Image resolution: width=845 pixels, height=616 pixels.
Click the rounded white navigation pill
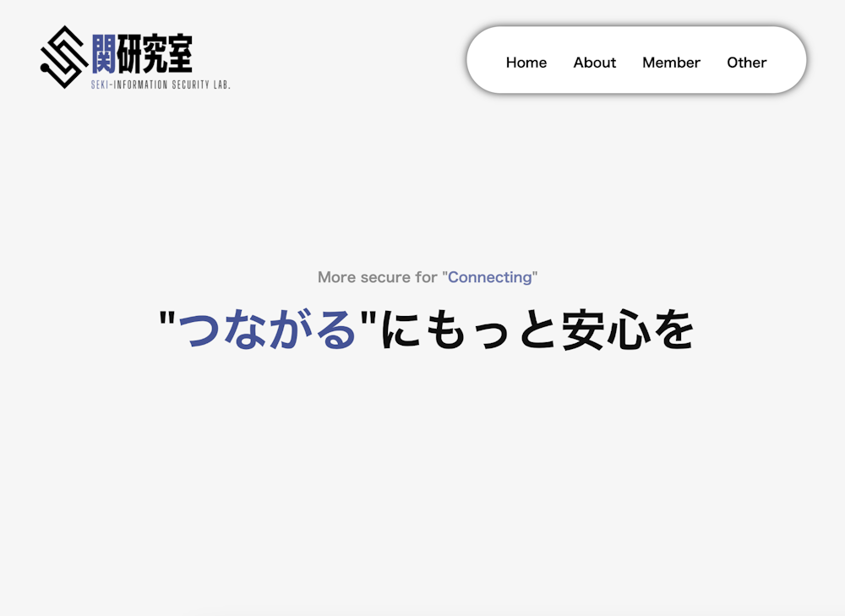pos(635,59)
